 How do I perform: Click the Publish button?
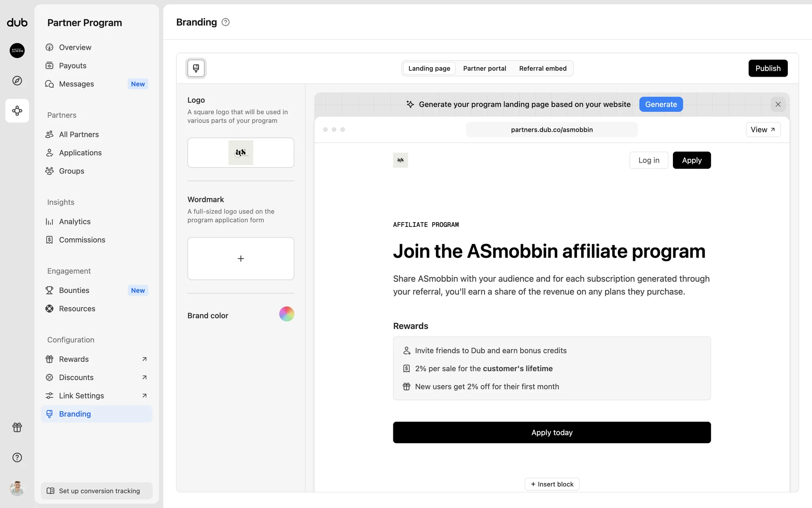click(x=768, y=68)
